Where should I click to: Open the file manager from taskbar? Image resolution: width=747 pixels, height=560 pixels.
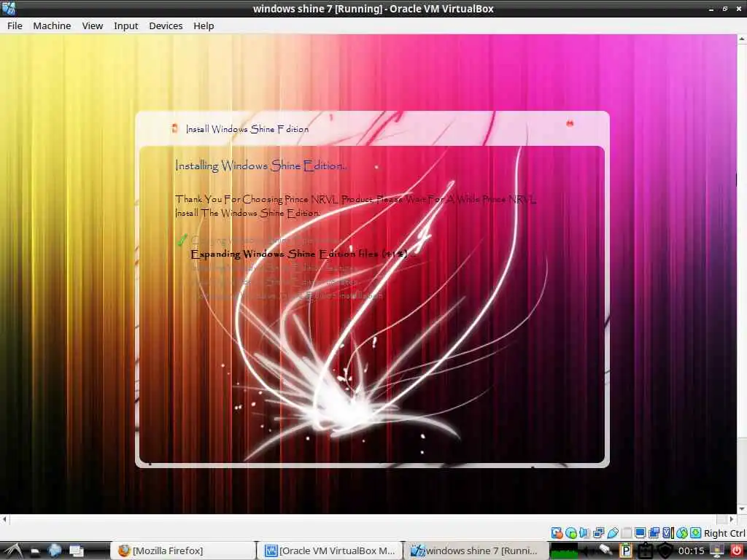point(35,551)
